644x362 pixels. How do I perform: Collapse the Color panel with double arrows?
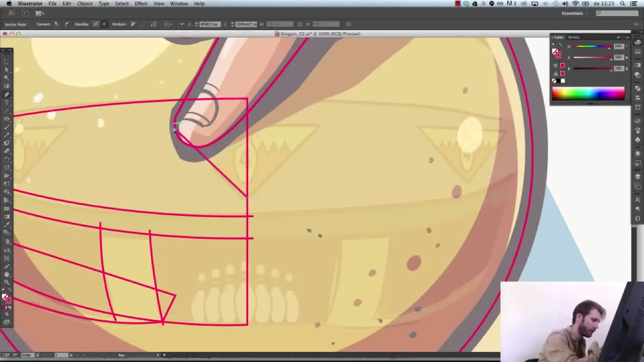[618, 37]
